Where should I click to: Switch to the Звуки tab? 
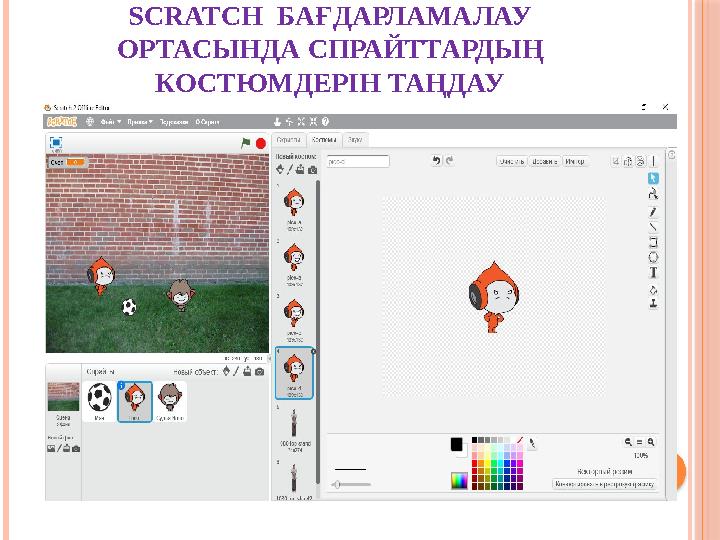355,140
